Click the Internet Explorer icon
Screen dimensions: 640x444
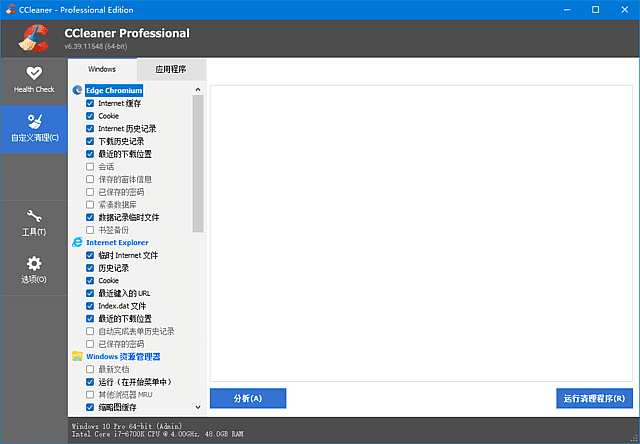tap(78, 242)
